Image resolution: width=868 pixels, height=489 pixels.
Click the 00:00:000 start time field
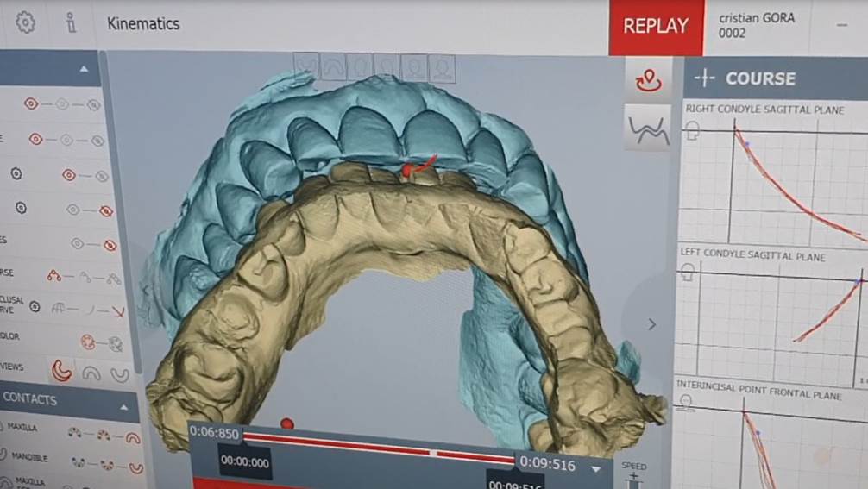click(x=245, y=462)
